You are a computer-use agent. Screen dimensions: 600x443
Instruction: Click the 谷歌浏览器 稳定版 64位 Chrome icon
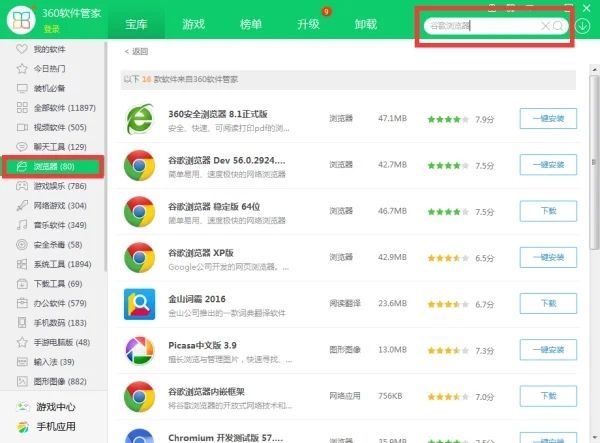click(x=139, y=212)
